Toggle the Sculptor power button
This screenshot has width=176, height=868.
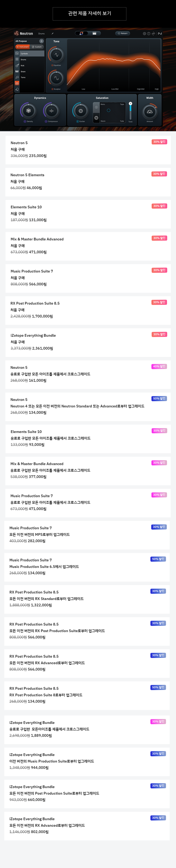click(52, 89)
